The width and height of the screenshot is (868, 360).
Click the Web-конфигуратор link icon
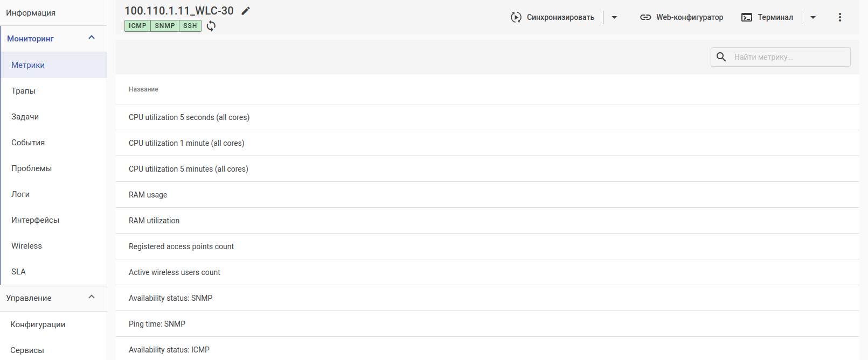click(645, 17)
